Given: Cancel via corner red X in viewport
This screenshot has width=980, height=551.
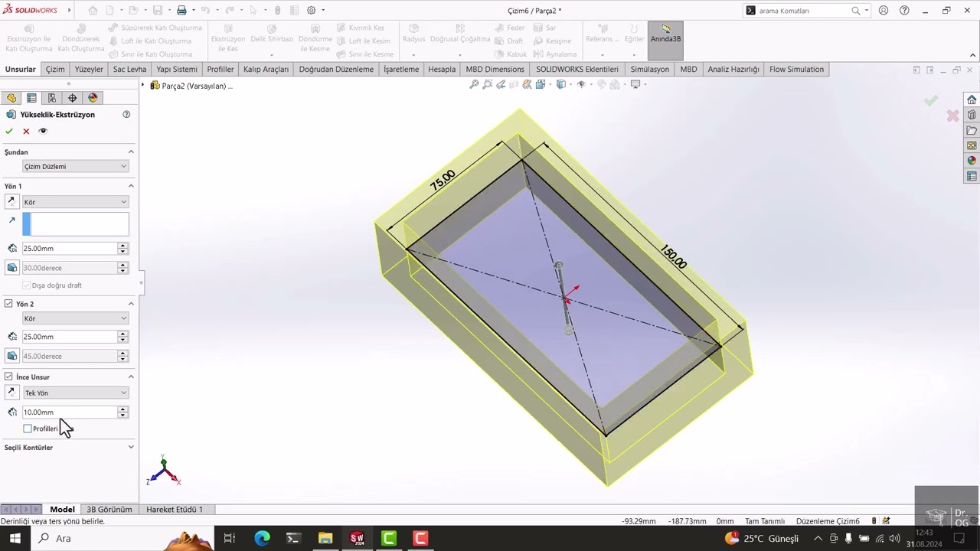Looking at the screenshot, I should point(952,116).
